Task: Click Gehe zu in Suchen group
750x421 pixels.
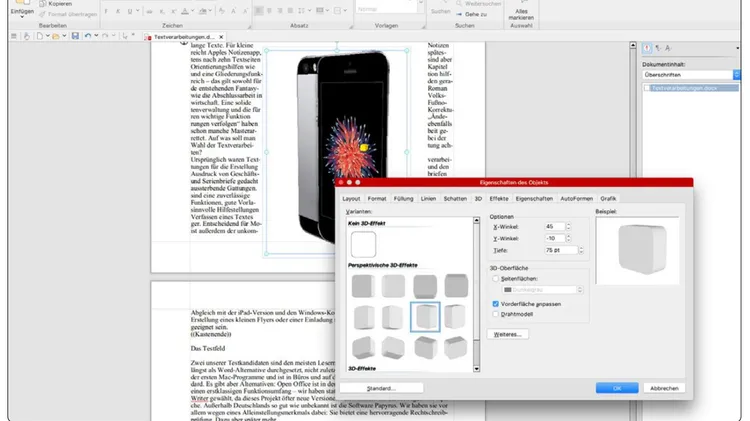Action: 471,14
